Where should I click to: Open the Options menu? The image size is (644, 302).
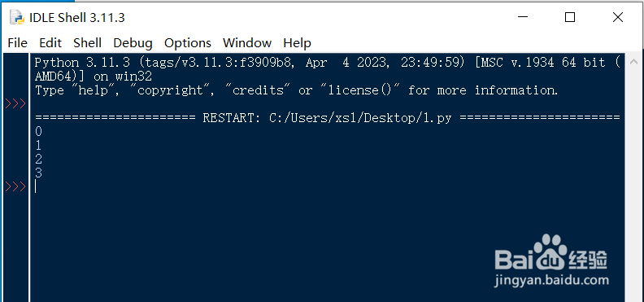188,42
